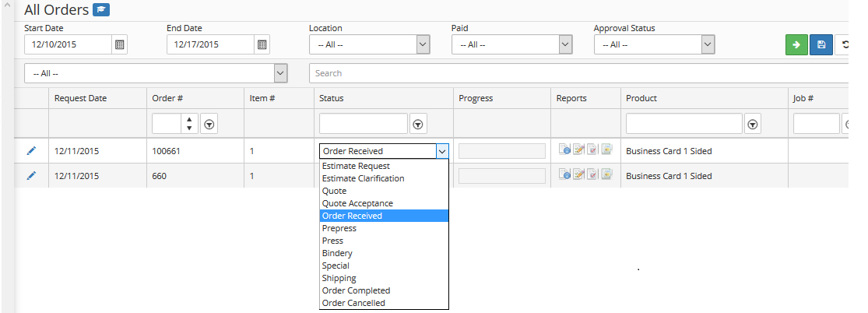Increase the Order # filter spinner

(x=189, y=119)
